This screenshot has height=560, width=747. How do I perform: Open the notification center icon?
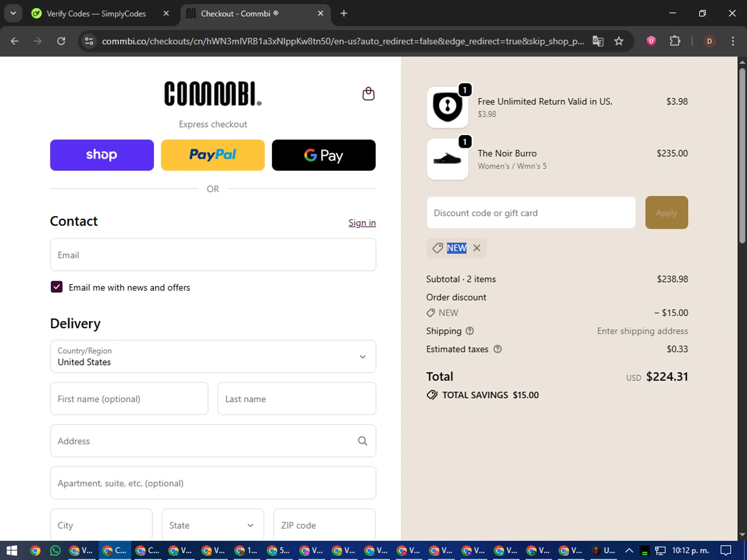(726, 551)
